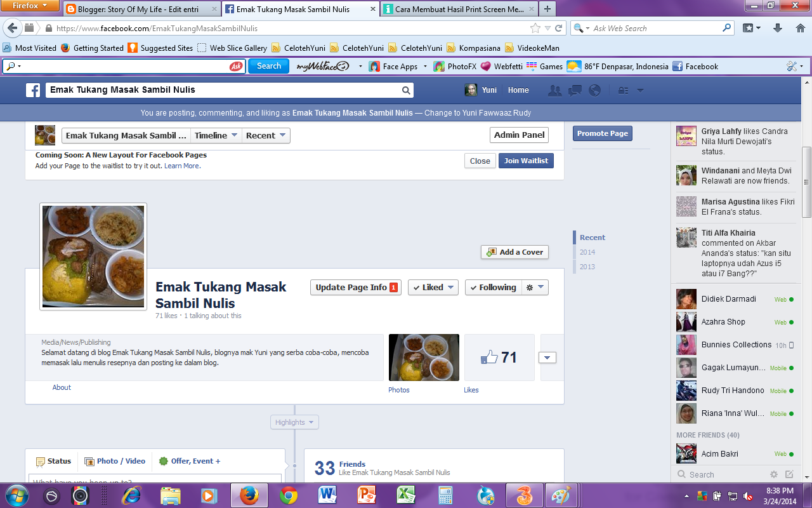Image resolution: width=812 pixels, height=508 pixels.
Task: Open chat with Didiek Darmadi
Action: (734, 299)
